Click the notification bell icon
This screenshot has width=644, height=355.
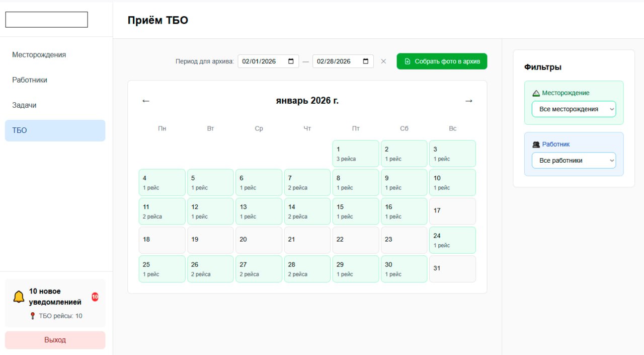tap(19, 297)
